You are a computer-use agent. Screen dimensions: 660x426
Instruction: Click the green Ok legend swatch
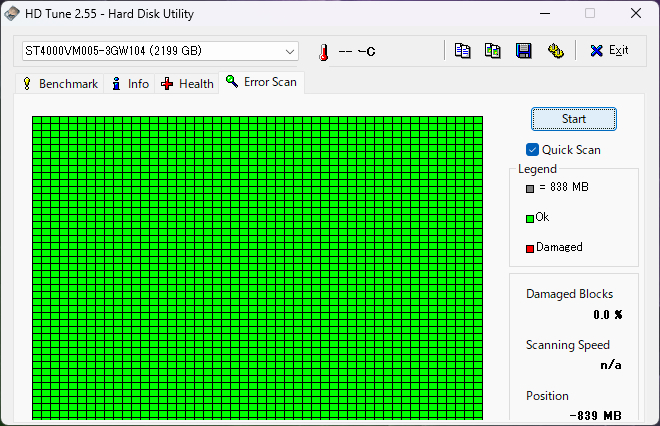tap(530, 218)
